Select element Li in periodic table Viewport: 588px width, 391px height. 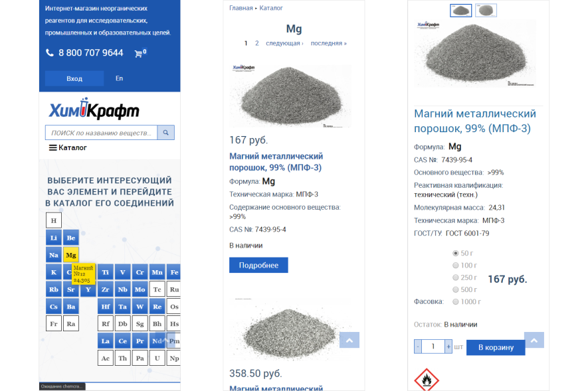[x=54, y=238]
